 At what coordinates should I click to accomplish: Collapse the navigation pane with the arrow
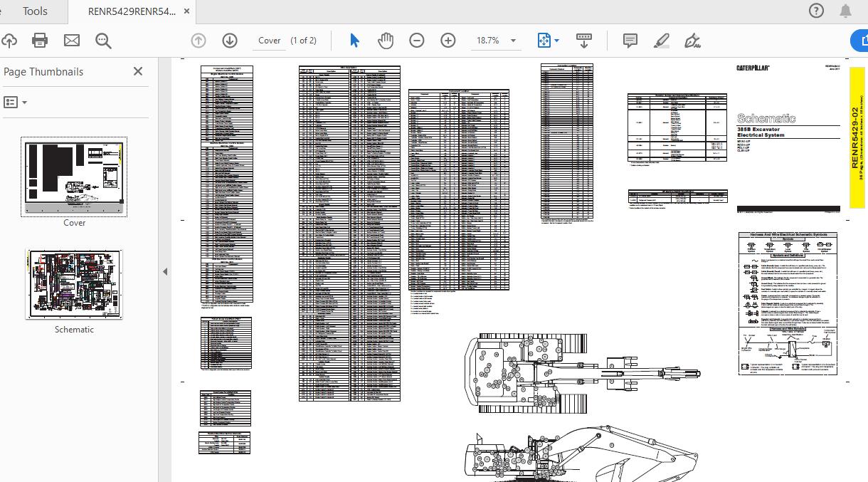165,271
